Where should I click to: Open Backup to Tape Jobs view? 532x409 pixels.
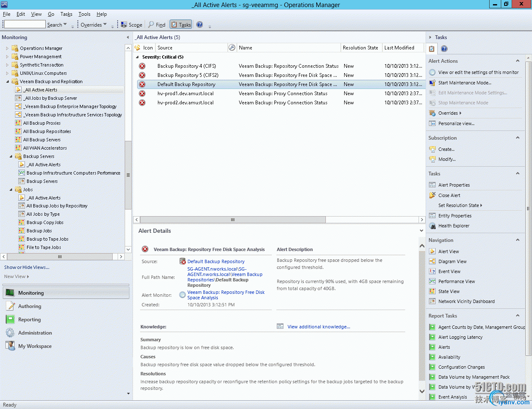47,239
